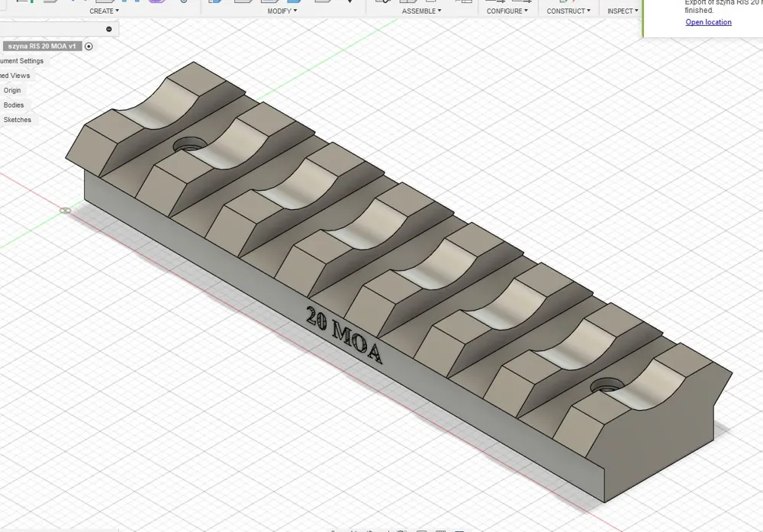This screenshot has width=763, height=532.
Task: Open the CONSTRUCT dropdown menu
Action: [568, 11]
